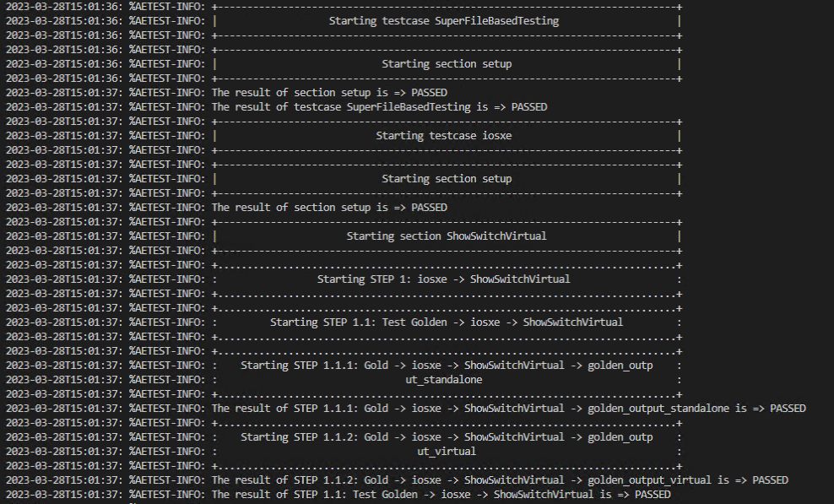
Task: Click the wrapped "ut_standalone" text
Action: coord(444,380)
